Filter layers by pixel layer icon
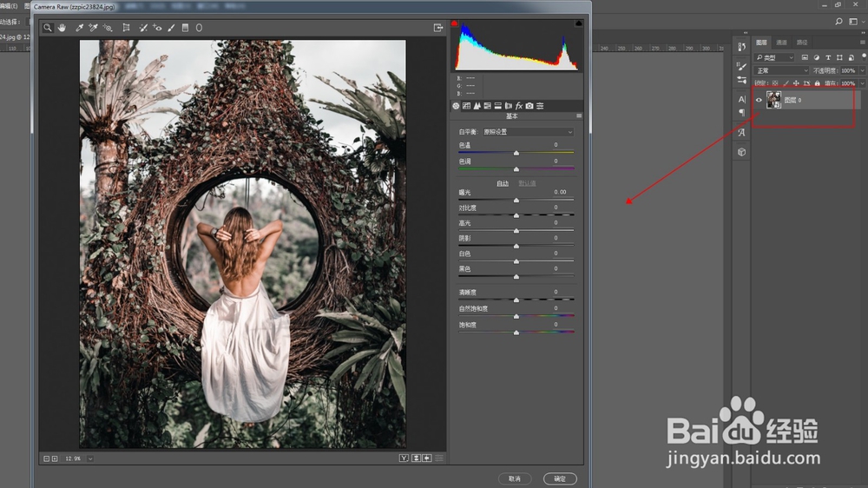Screen dimensions: 868x488 [x=805, y=57]
